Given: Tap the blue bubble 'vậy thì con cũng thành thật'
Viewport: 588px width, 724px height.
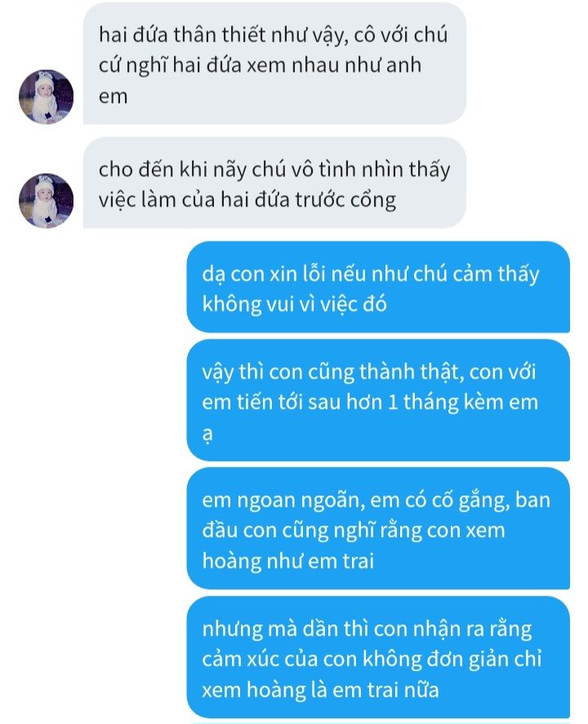Looking at the screenshot, I should click(x=378, y=400).
